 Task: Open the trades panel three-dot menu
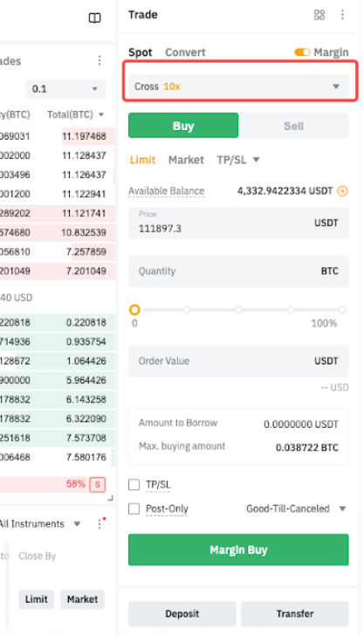pos(100,60)
